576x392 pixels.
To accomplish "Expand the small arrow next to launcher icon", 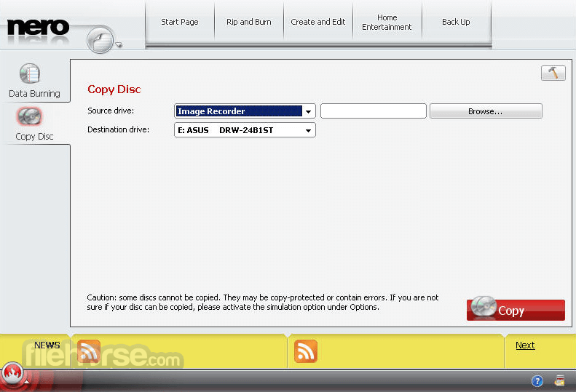I will tap(119, 45).
